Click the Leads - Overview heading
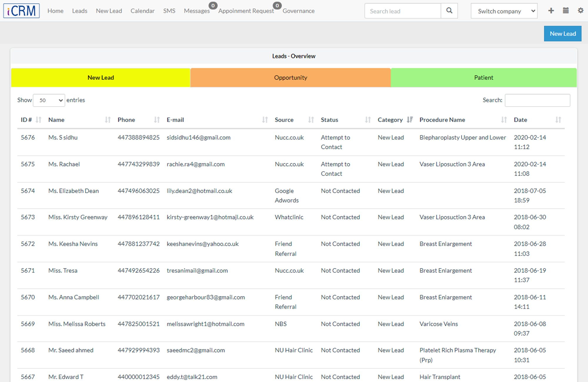The width and height of the screenshot is (588, 382). click(x=294, y=56)
